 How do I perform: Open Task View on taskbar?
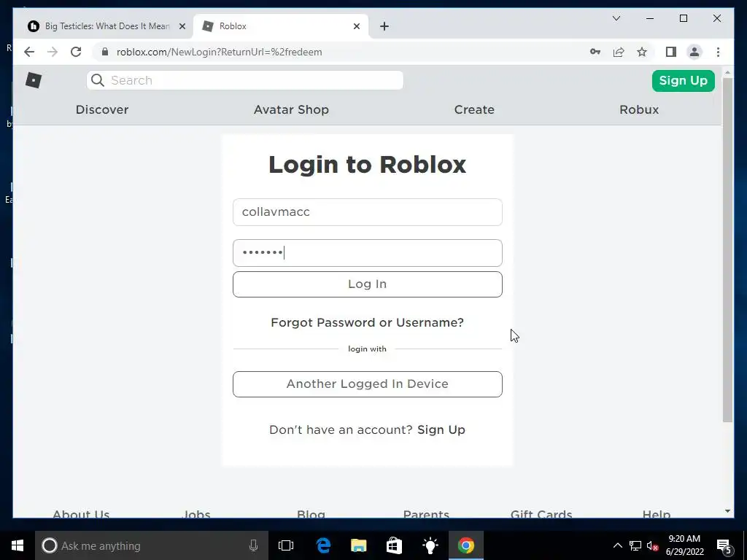(286, 545)
